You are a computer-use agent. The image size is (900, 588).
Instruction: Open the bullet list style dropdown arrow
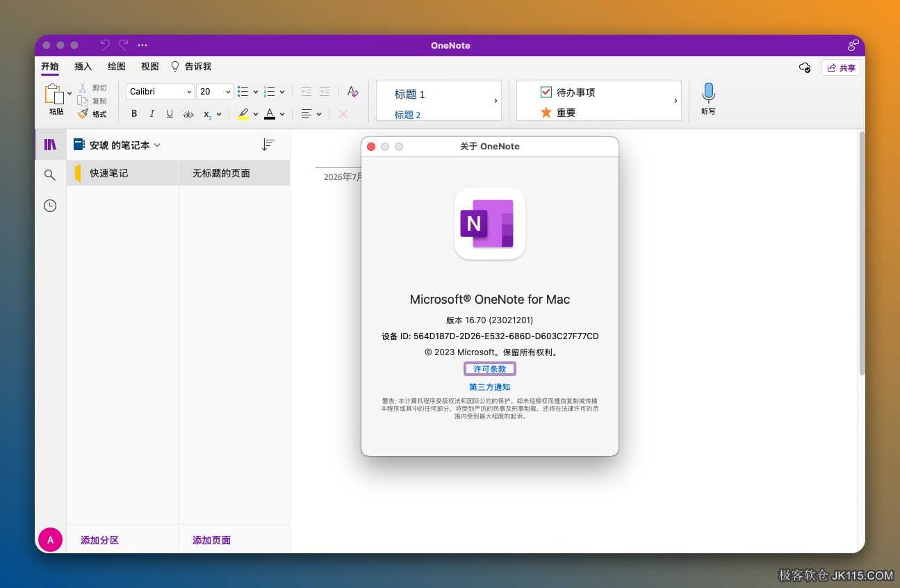tap(256, 92)
